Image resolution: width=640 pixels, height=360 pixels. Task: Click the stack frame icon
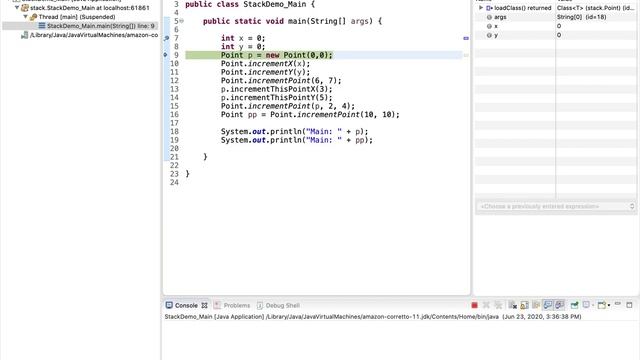[x=42, y=26]
